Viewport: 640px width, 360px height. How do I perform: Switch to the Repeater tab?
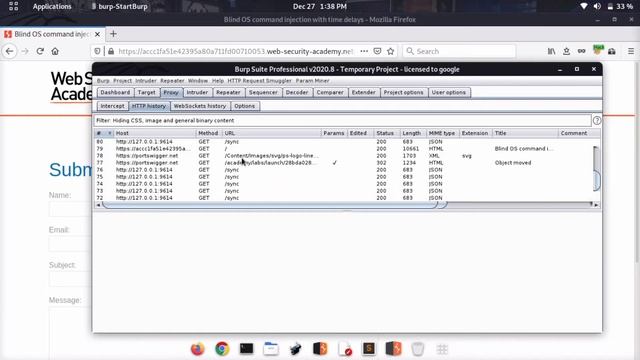pos(228,93)
